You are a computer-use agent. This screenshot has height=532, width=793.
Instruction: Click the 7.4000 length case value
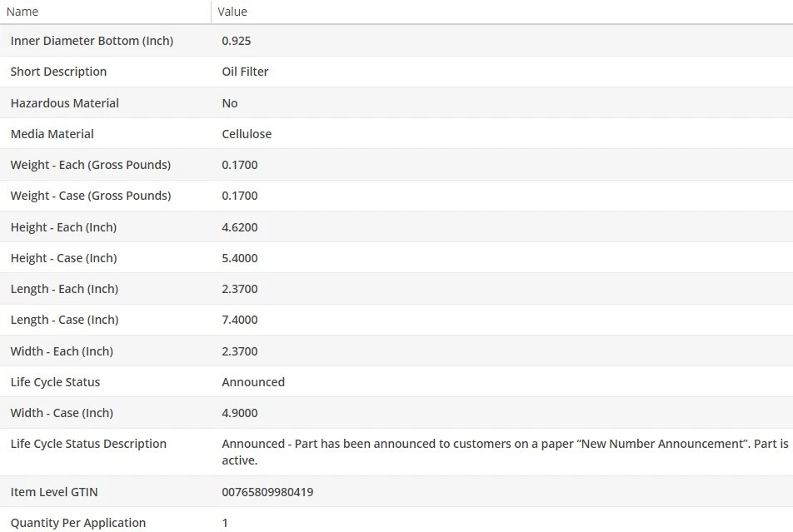click(240, 320)
